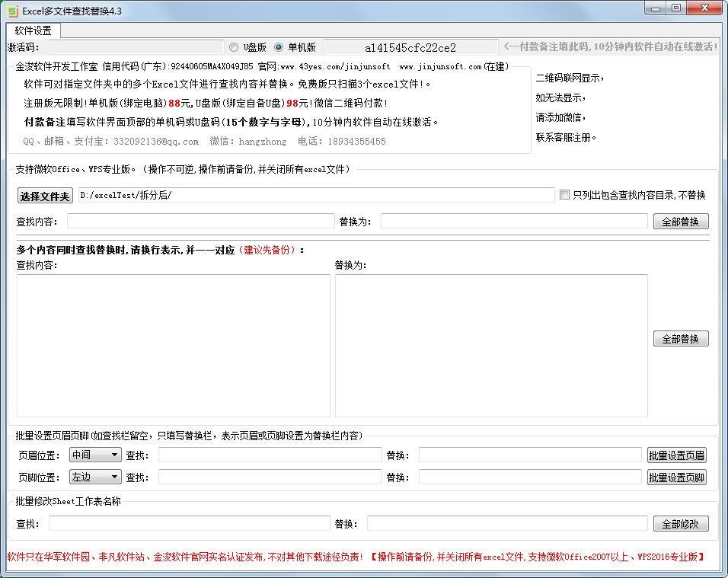Focus the 激活码 input field
Image resolution: width=728 pixels, height=578 pixels.
(x=136, y=47)
